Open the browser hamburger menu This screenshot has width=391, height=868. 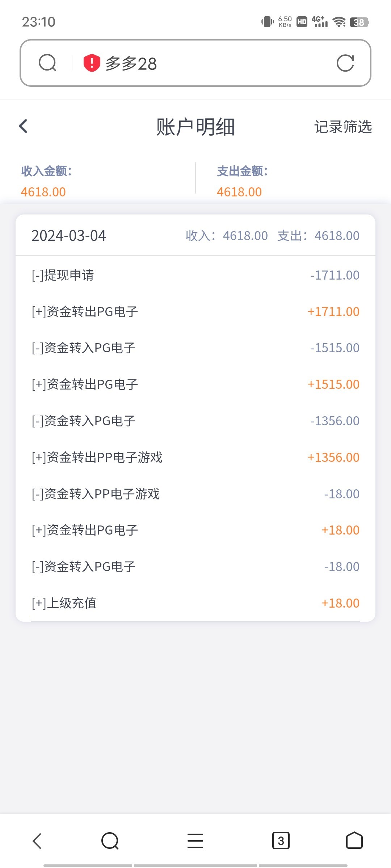(195, 841)
